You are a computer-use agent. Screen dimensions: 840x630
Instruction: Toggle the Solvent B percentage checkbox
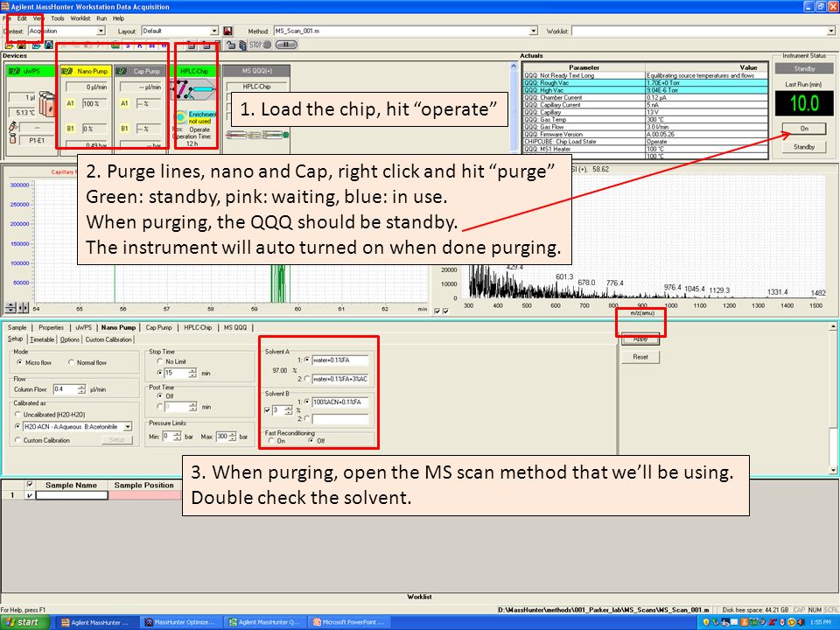(268, 410)
